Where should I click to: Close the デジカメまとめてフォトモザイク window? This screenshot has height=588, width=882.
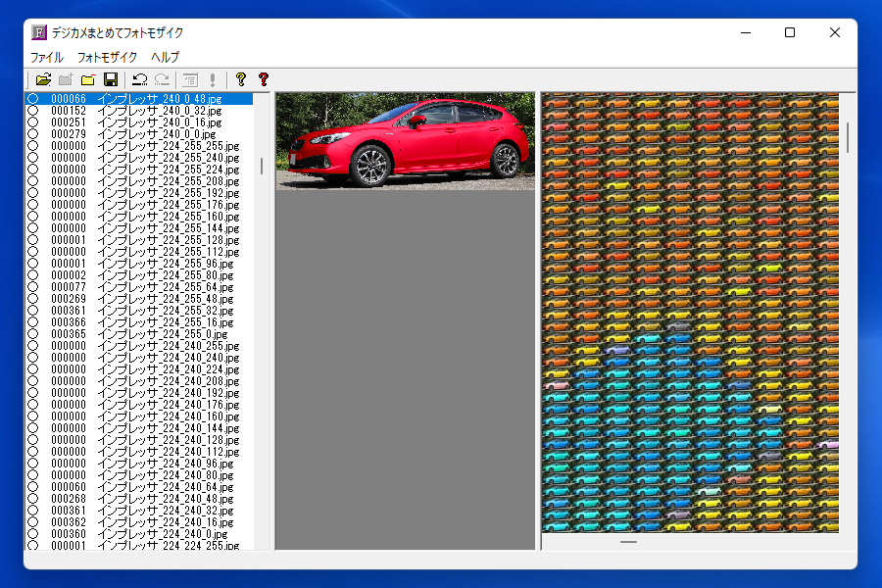click(835, 32)
